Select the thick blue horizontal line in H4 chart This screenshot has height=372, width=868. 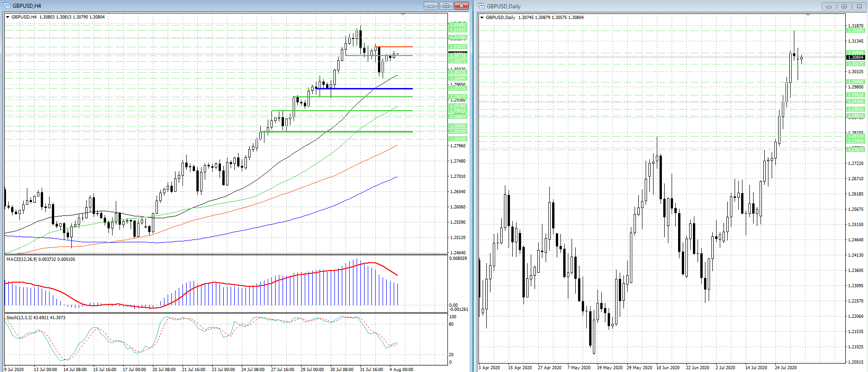(x=364, y=88)
